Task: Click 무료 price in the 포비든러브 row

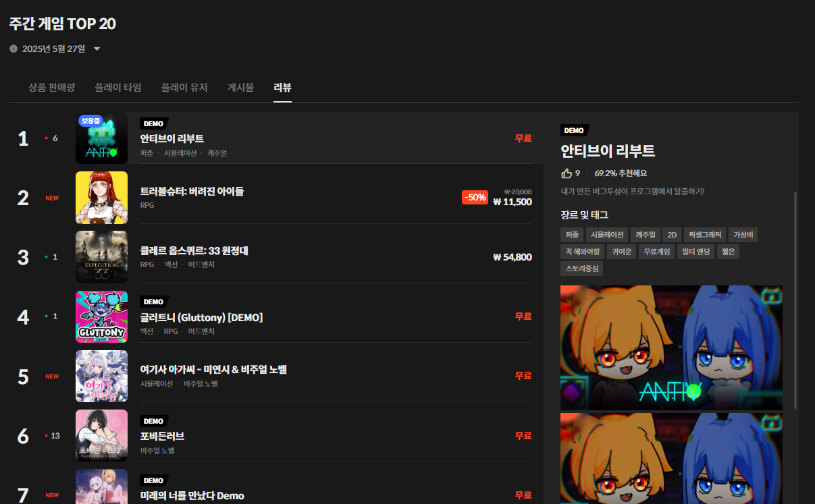Action: click(523, 435)
